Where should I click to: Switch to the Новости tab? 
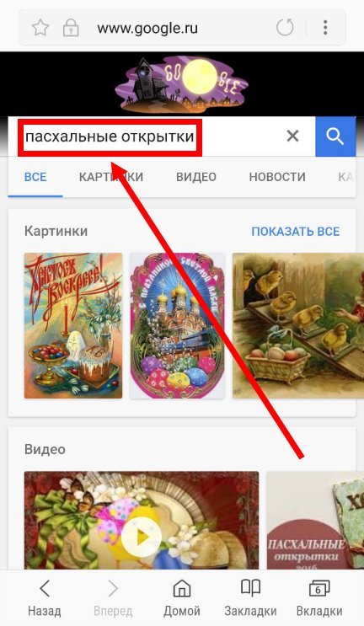(277, 177)
